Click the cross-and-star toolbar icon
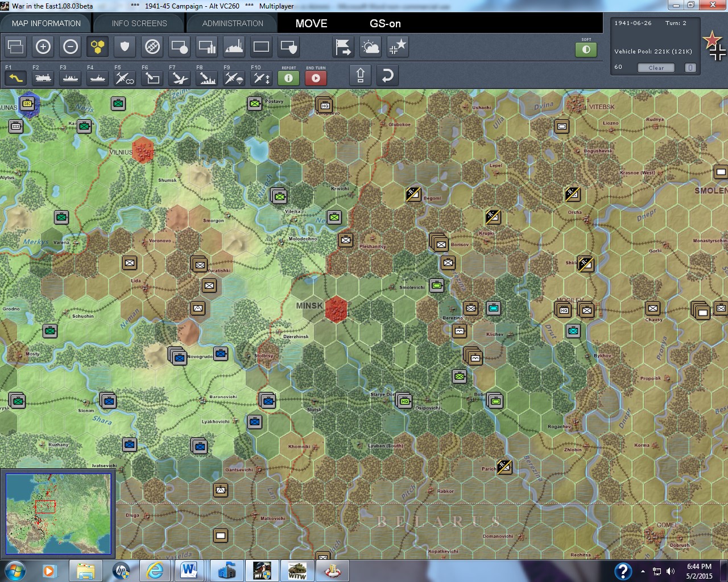Screen dimensions: 728x582 coord(398,47)
